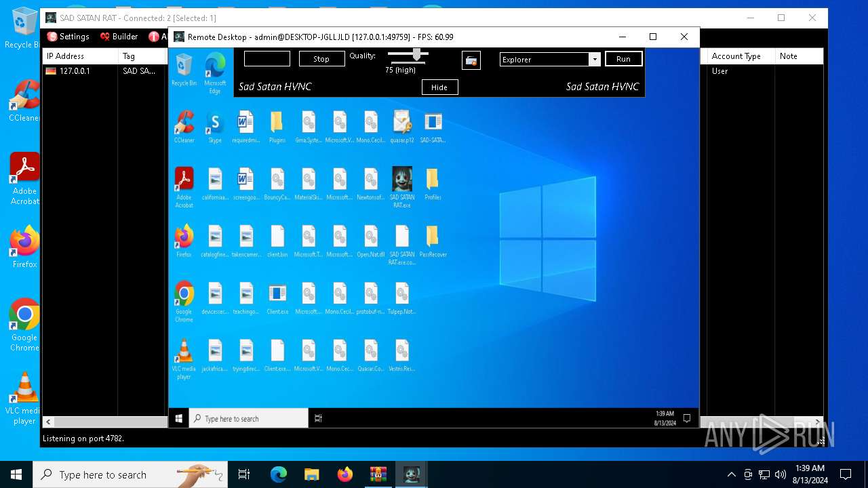The width and height of the screenshot is (868, 488).
Task: Expand the Explorer application dropdown
Action: [595, 60]
